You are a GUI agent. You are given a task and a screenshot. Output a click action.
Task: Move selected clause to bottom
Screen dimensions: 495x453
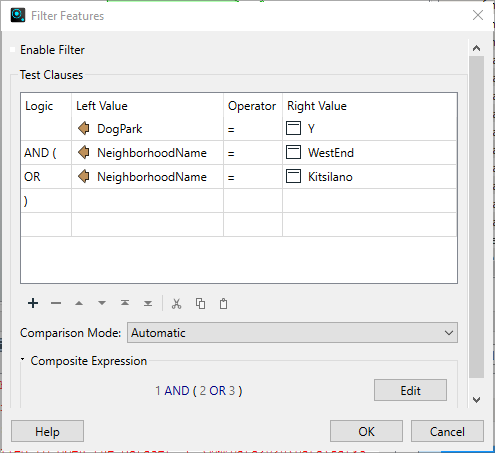(x=148, y=303)
